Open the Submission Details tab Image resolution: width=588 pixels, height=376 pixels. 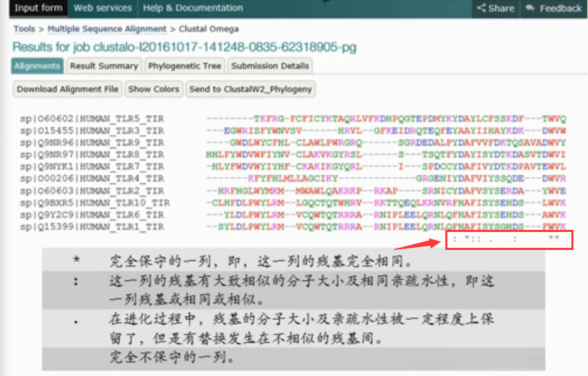click(x=270, y=66)
